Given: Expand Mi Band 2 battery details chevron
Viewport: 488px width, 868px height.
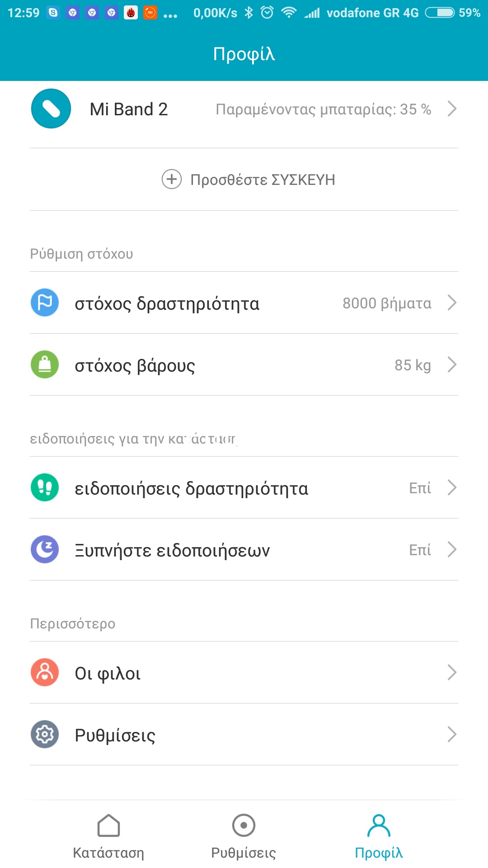Looking at the screenshot, I should pyautogui.click(x=451, y=109).
